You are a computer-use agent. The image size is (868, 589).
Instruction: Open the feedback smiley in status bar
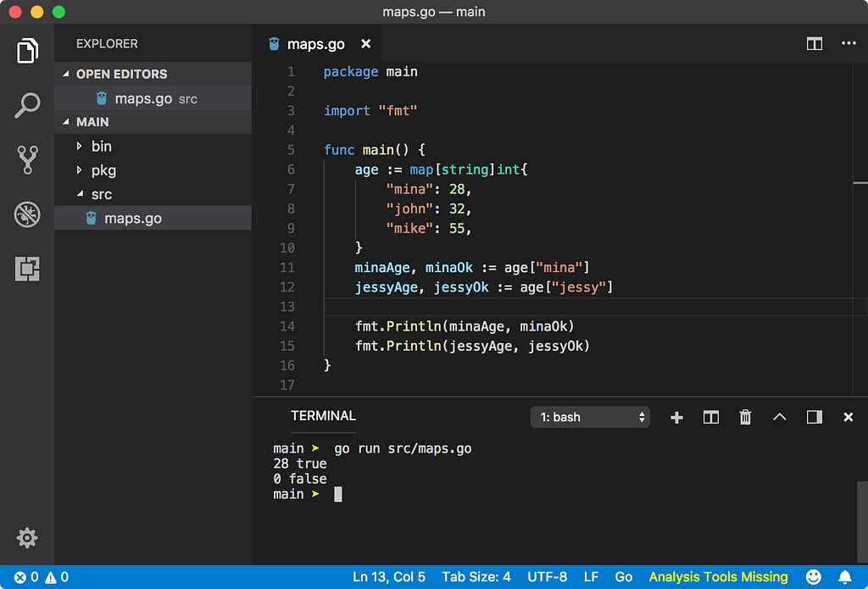(x=814, y=577)
